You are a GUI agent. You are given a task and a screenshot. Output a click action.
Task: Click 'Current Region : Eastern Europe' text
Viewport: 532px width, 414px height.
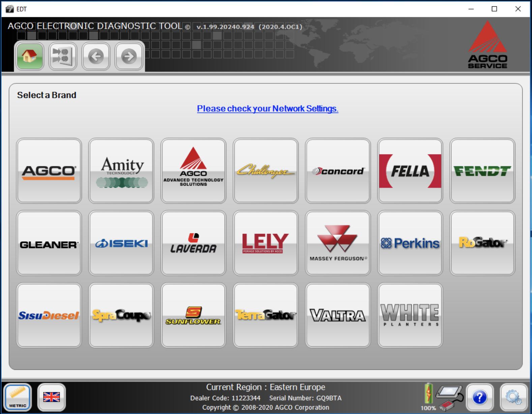point(266,387)
